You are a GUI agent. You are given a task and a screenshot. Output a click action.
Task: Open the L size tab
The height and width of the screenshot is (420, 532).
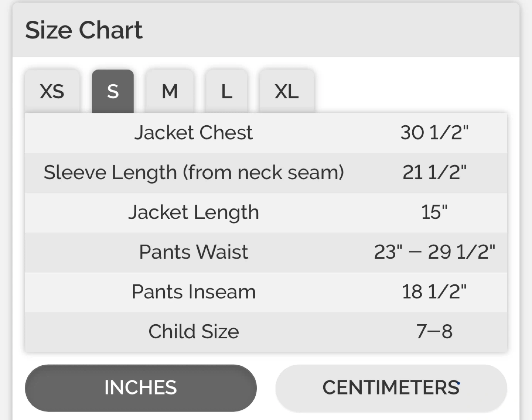tap(226, 91)
